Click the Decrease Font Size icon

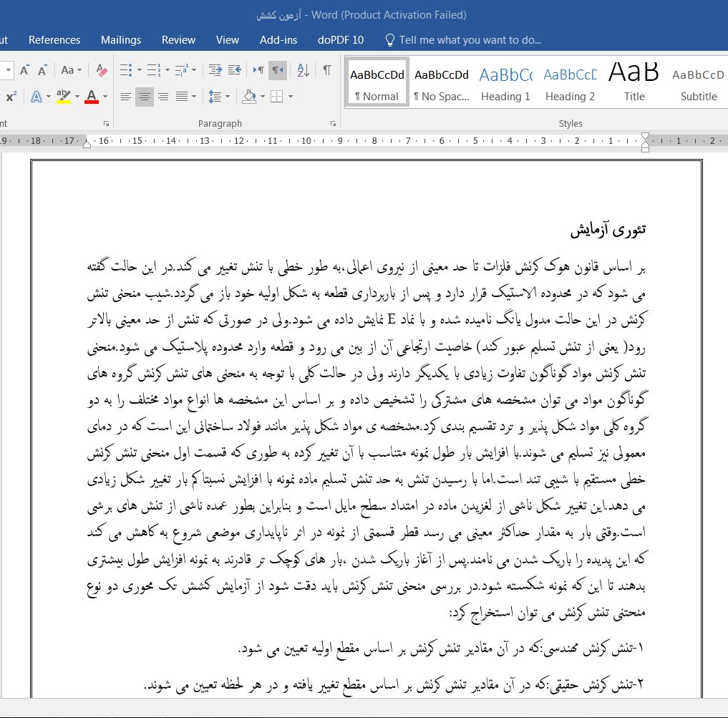pyautogui.click(x=42, y=70)
